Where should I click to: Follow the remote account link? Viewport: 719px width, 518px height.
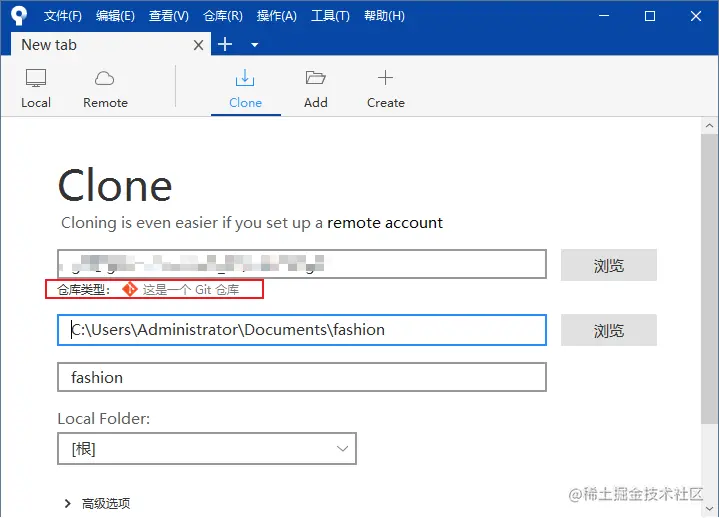tap(385, 223)
